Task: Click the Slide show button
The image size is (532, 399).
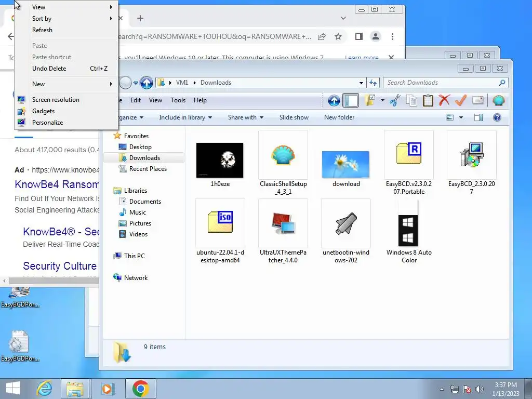Action: coord(294,117)
